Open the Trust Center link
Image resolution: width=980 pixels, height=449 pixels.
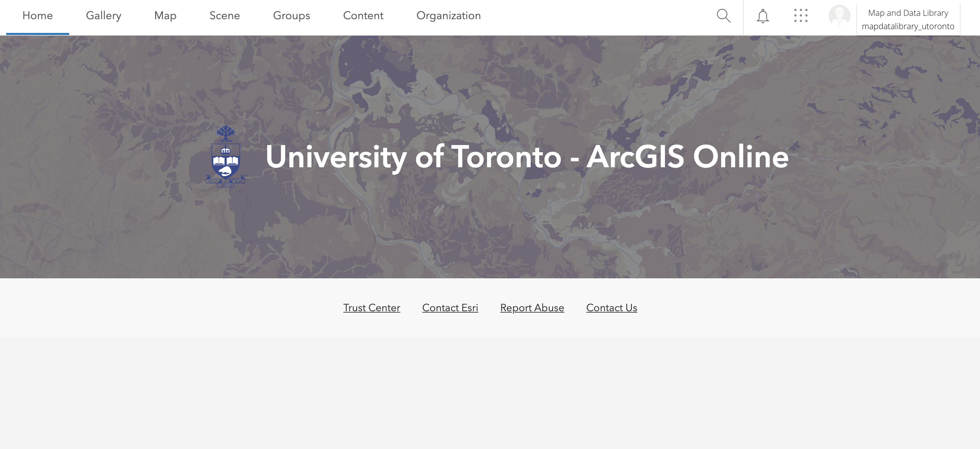point(372,308)
